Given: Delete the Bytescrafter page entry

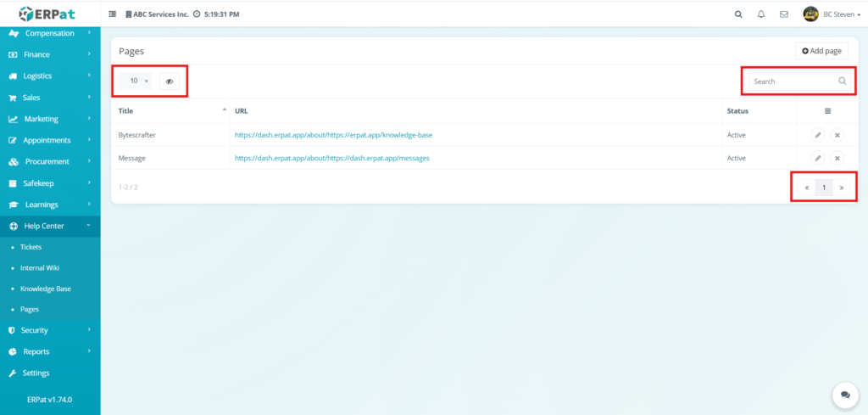Looking at the screenshot, I should click(837, 135).
